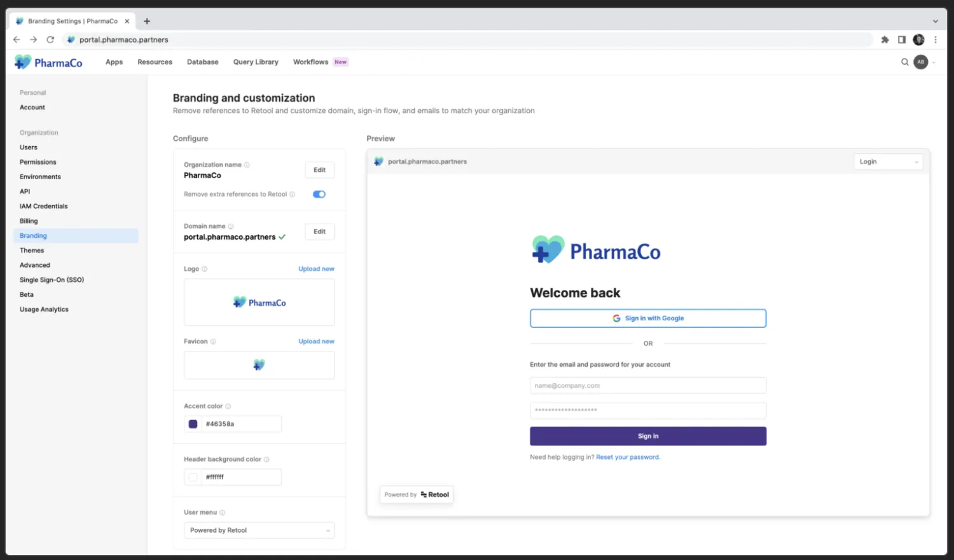The image size is (954, 560).
Task: Open the Database menu
Action: click(202, 62)
